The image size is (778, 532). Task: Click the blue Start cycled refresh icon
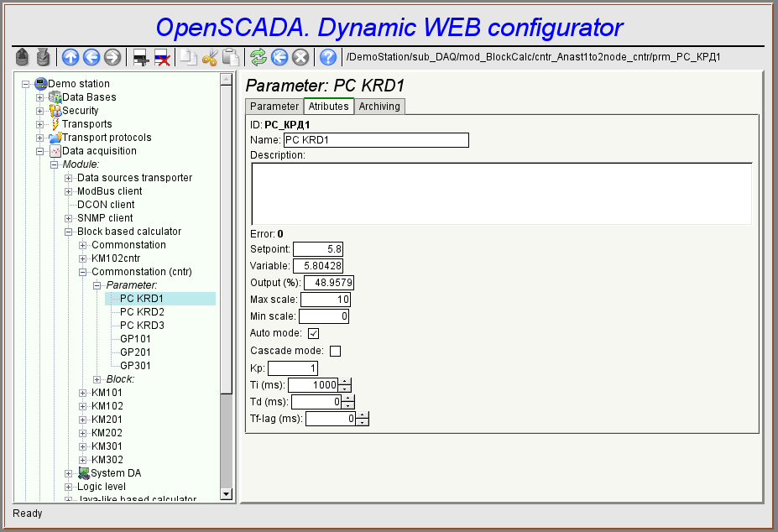click(x=279, y=58)
